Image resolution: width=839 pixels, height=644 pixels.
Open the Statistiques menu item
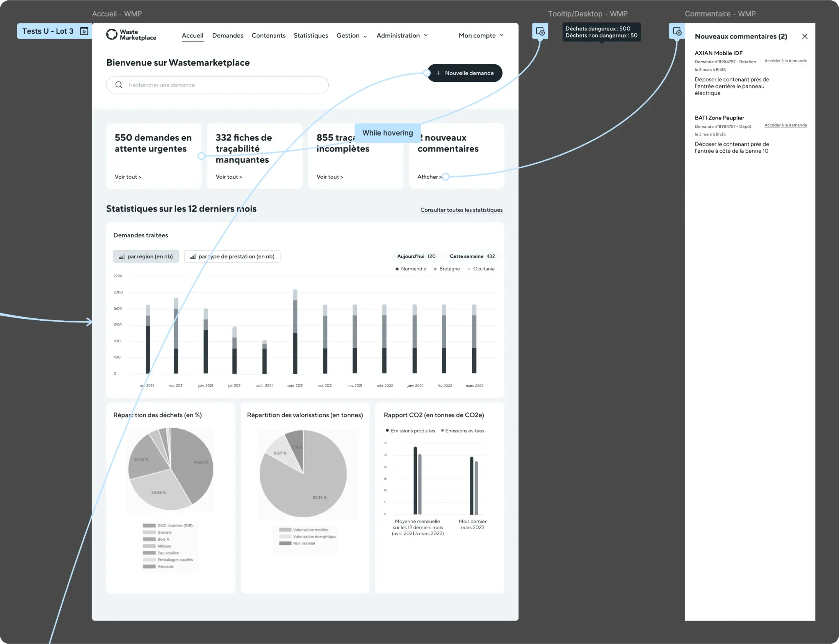pyautogui.click(x=310, y=36)
